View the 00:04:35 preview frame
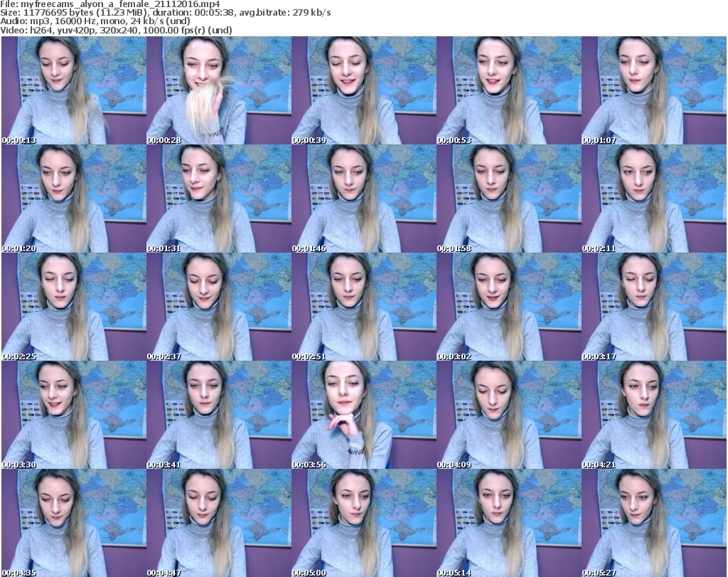The image size is (728, 577). pos(74,523)
